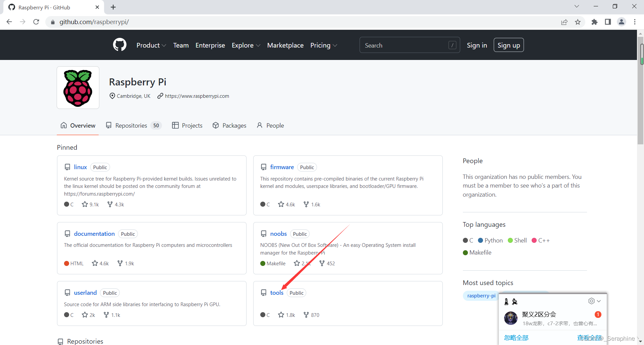
Task: Click star count 4.6k on documentation repo
Action: coord(100,263)
